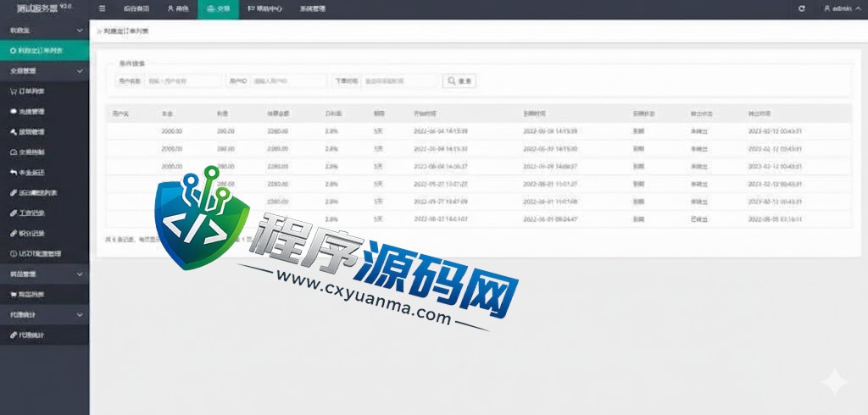Click the cart icon beside 商品列表

(14, 295)
